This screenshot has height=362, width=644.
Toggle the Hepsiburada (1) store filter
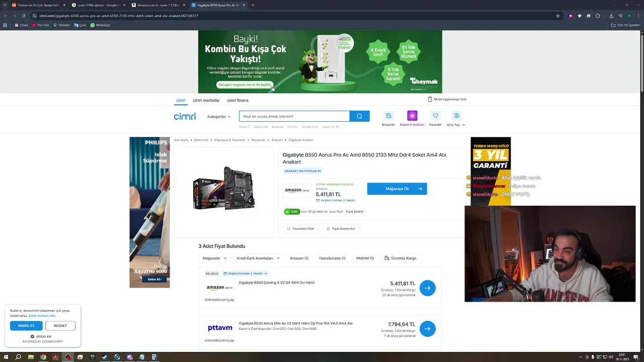pos(332,258)
